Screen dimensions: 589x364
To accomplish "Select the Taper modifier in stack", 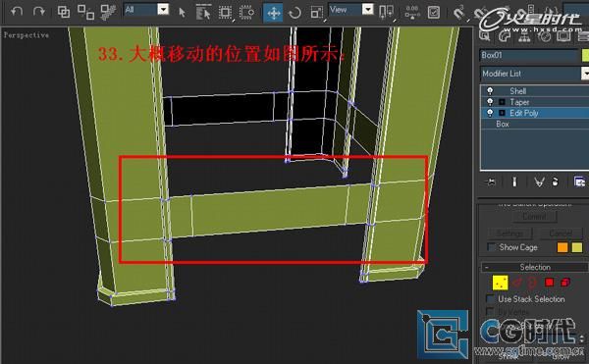I will point(519,102).
